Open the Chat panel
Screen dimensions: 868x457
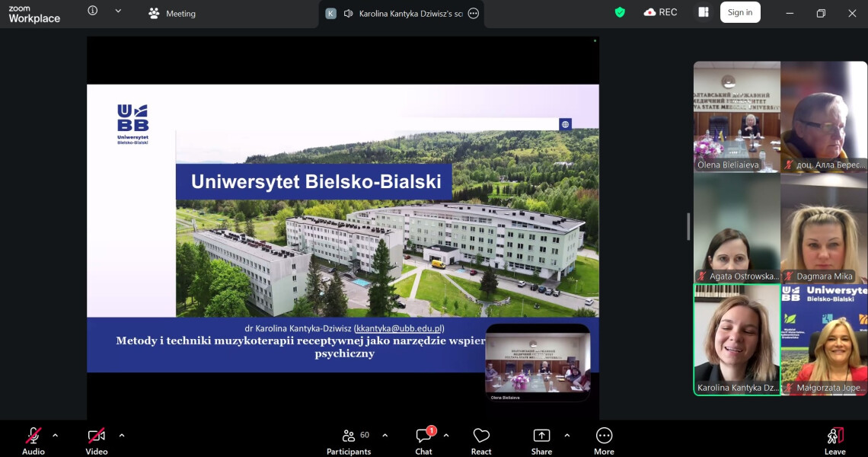pyautogui.click(x=424, y=441)
